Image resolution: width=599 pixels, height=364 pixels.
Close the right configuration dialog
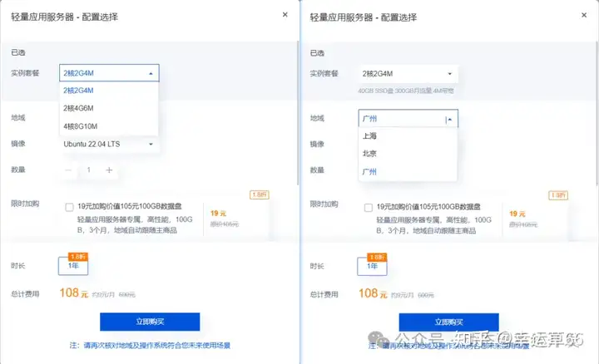tap(584, 15)
